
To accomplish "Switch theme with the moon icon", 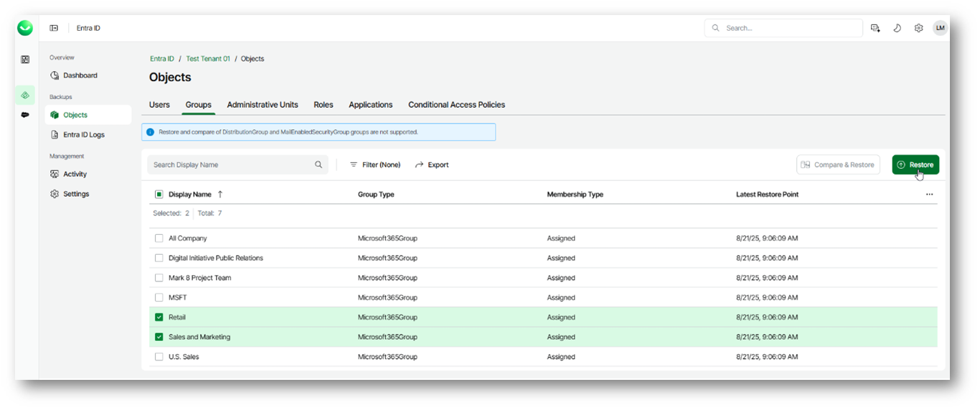I will click(x=897, y=28).
